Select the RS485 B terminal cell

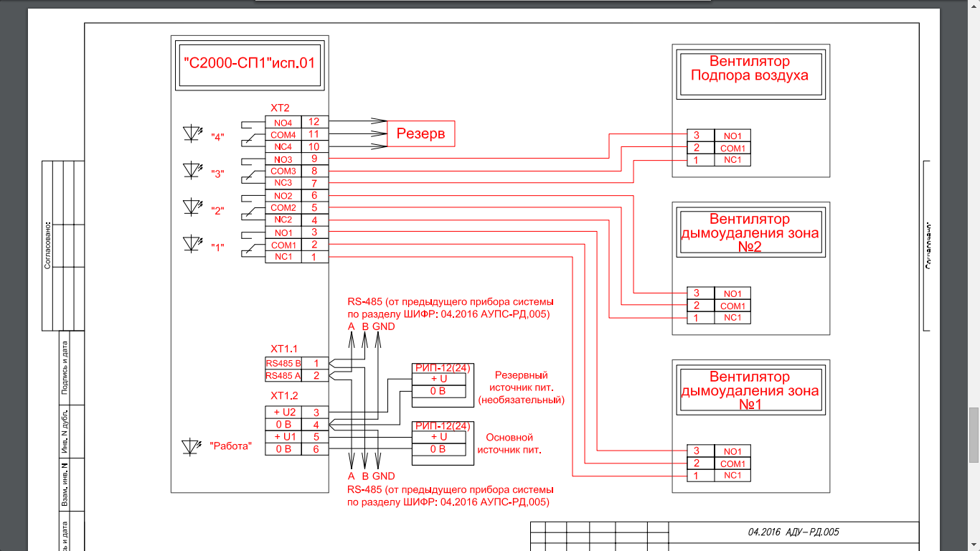pos(283,363)
